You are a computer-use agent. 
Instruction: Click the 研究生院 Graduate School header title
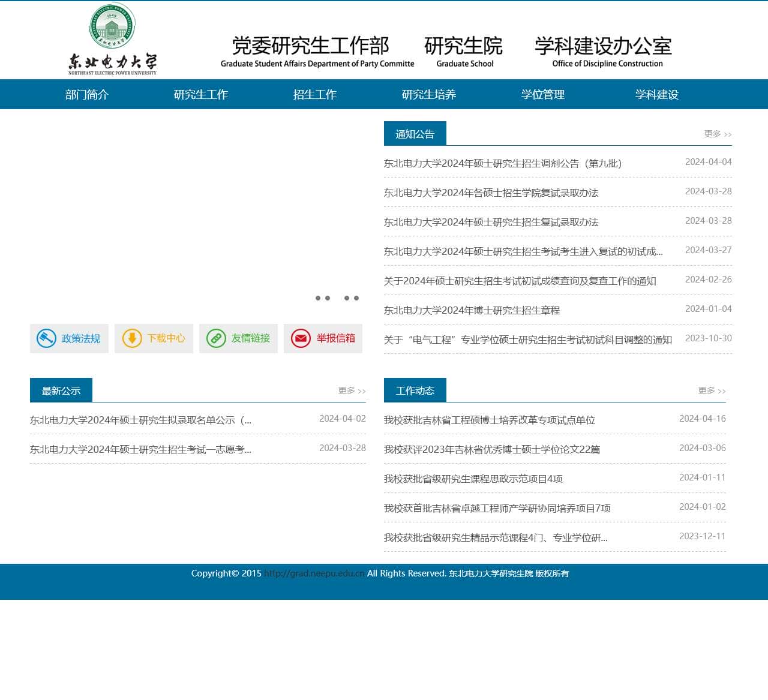[x=464, y=51]
